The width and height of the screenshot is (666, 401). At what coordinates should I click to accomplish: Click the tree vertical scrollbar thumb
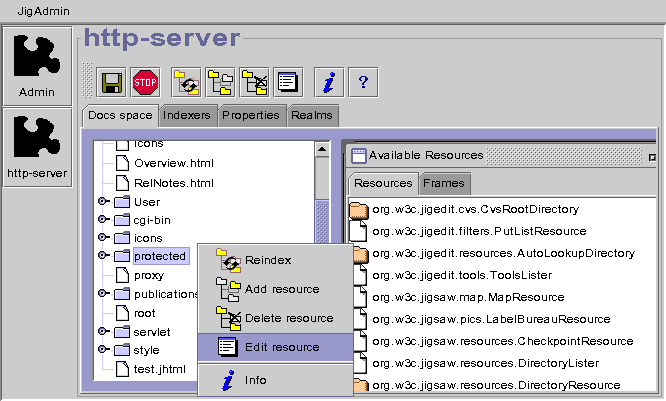pos(322,222)
